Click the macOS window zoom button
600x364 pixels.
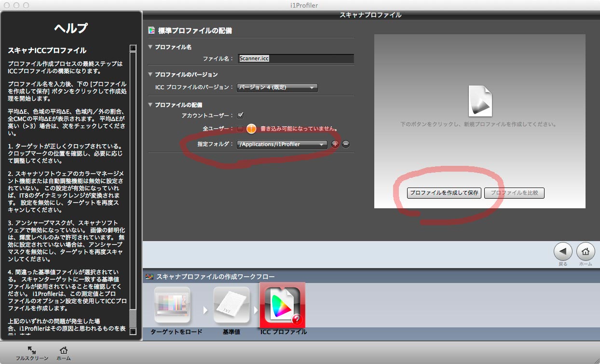[x=25, y=5]
